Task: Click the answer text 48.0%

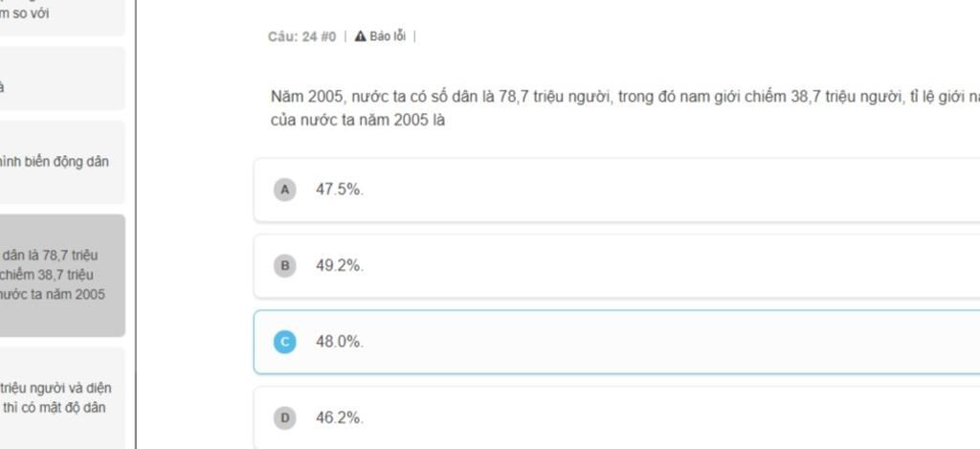Action: 340,342
